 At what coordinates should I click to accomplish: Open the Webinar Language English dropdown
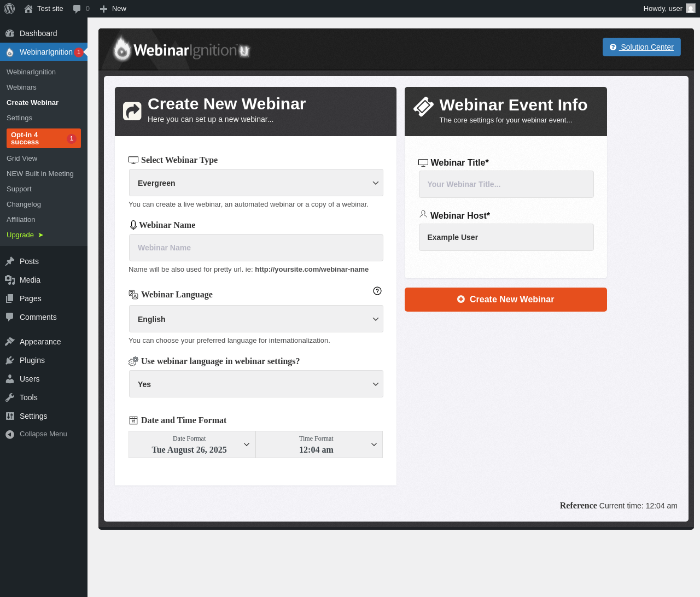[x=256, y=319]
